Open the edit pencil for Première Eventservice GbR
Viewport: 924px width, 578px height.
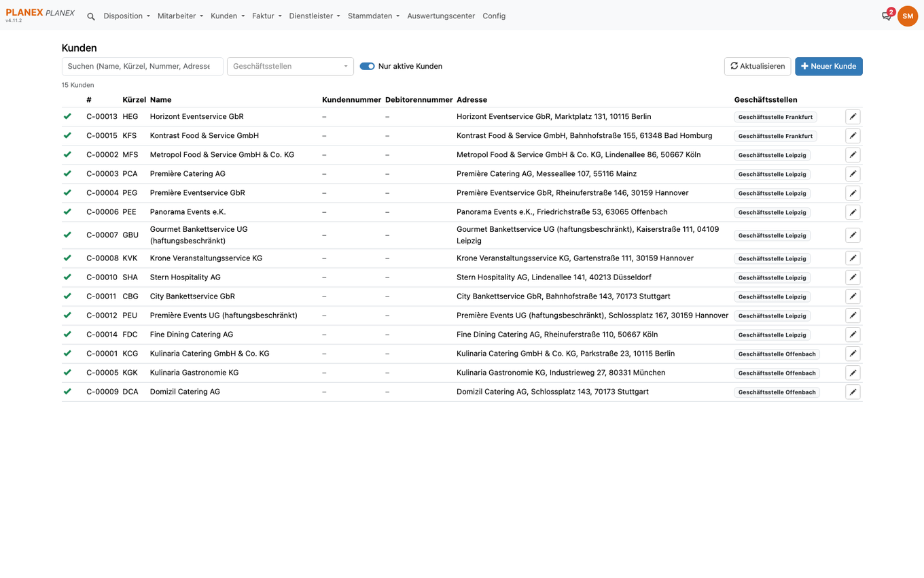point(853,193)
